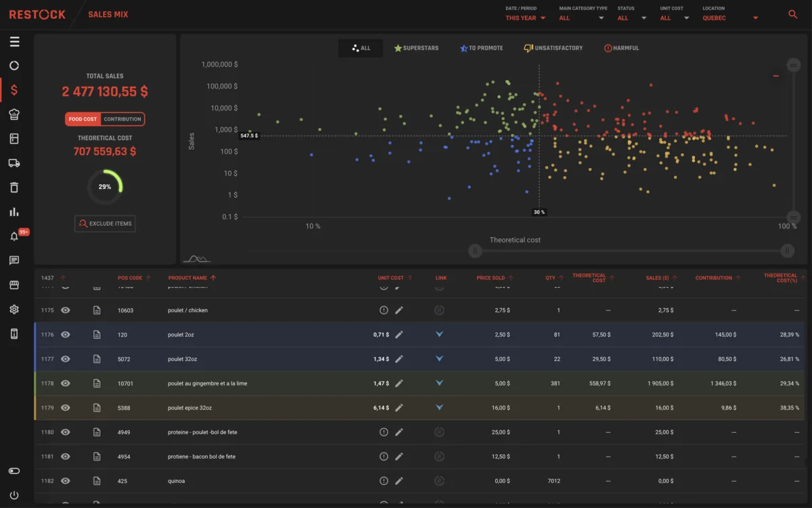
Task: Open the Status filter dropdown
Action: 633,18
